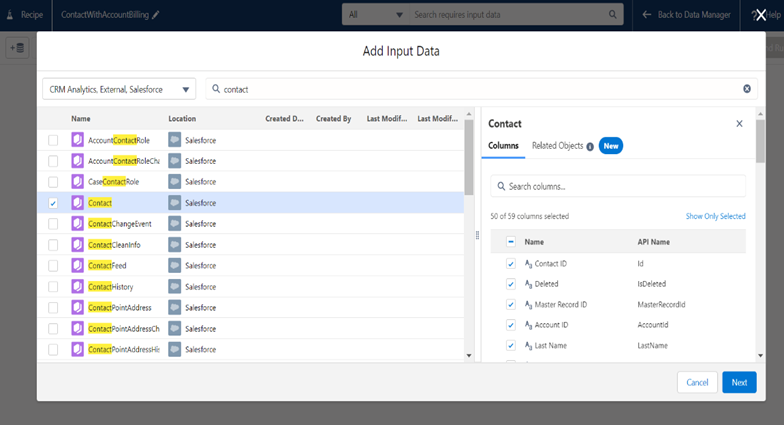784x425 pixels.
Task: Check the AccountContactRole checkbox
Action: pyautogui.click(x=53, y=140)
